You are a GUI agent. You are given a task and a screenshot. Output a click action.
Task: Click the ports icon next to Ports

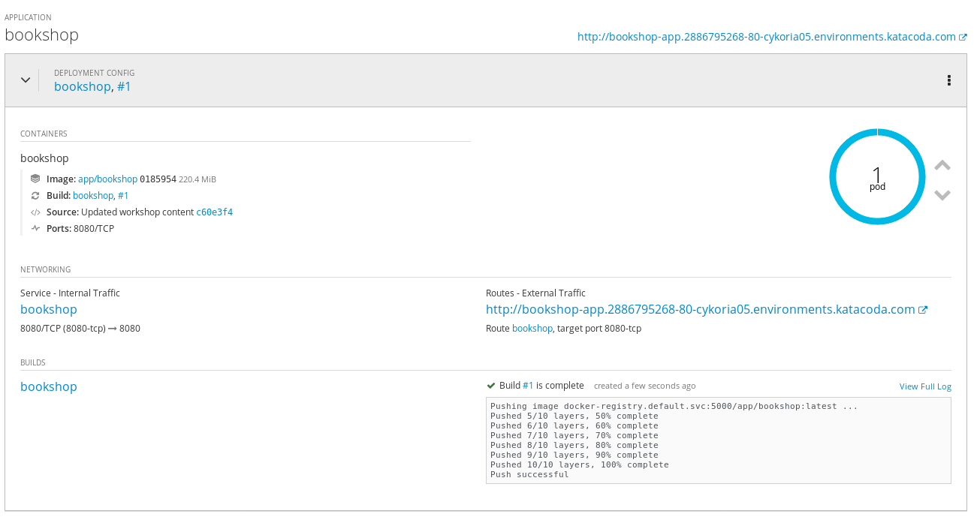[x=35, y=229]
